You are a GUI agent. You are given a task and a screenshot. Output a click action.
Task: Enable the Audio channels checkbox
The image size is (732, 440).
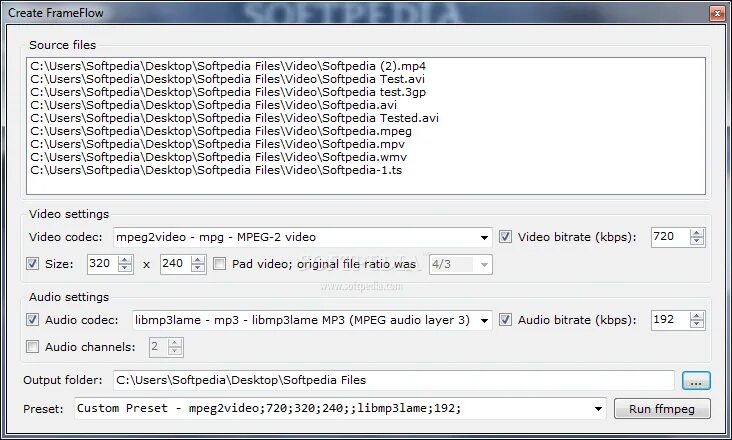coord(32,347)
